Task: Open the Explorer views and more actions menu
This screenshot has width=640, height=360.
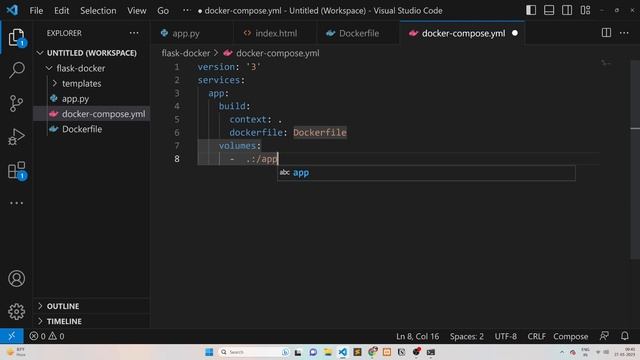Action: [134, 33]
